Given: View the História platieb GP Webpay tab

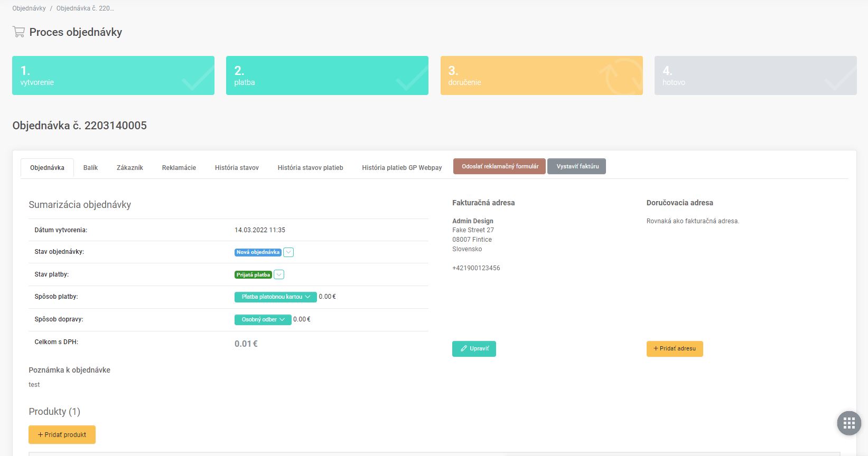Looking at the screenshot, I should pyautogui.click(x=402, y=168).
